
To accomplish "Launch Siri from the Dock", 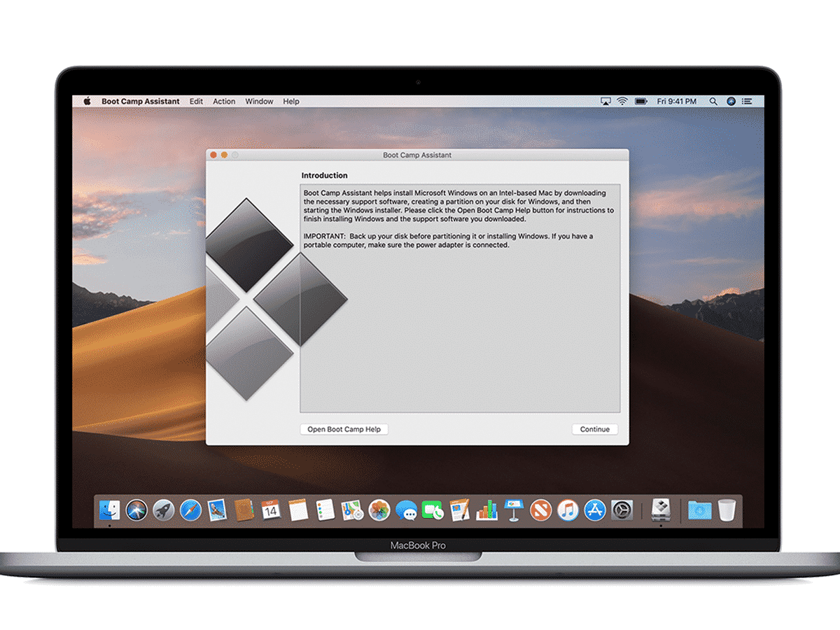I will pos(136,510).
